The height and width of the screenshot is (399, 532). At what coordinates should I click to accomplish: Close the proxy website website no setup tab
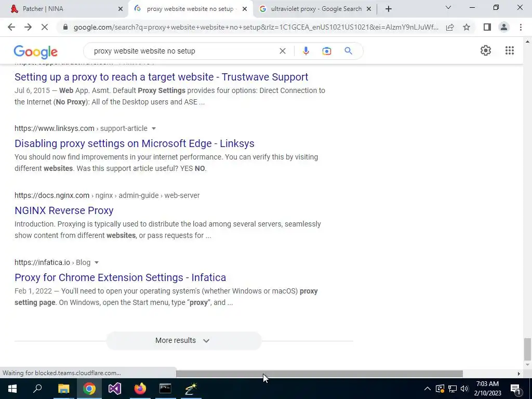pos(244,9)
